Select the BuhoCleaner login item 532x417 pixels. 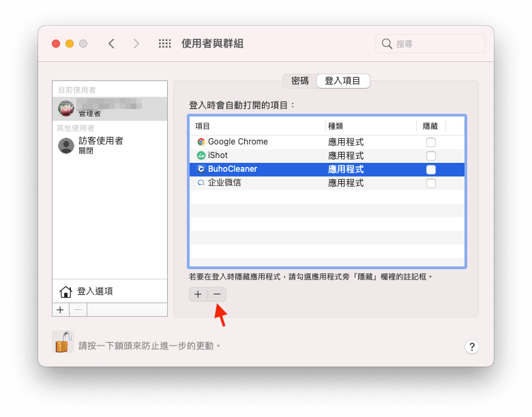pyautogui.click(x=327, y=169)
